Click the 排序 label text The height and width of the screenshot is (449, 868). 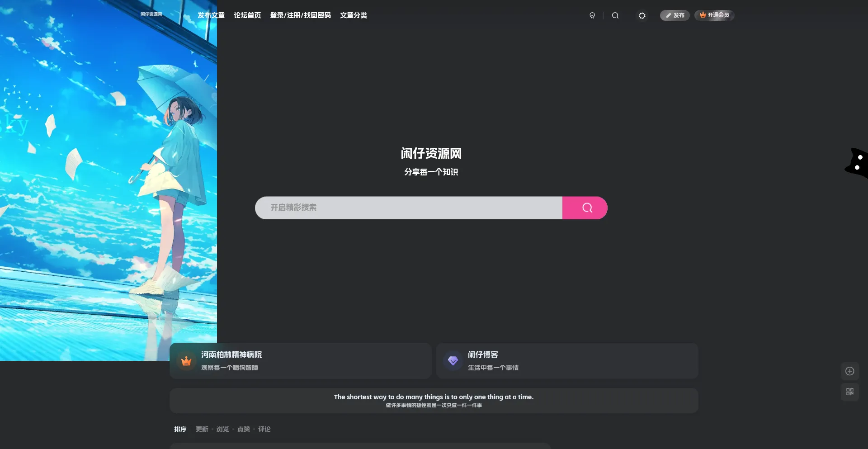[180, 429]
